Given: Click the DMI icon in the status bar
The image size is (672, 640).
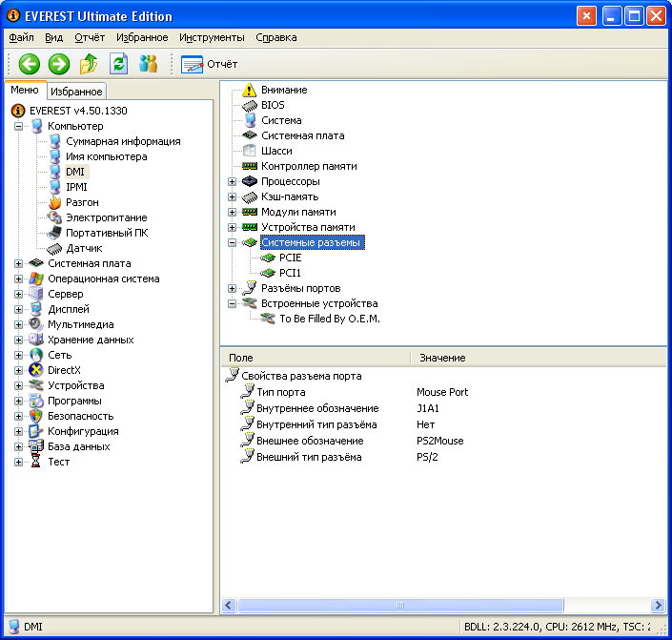Looking at the screenshot, I should [14, 627].
